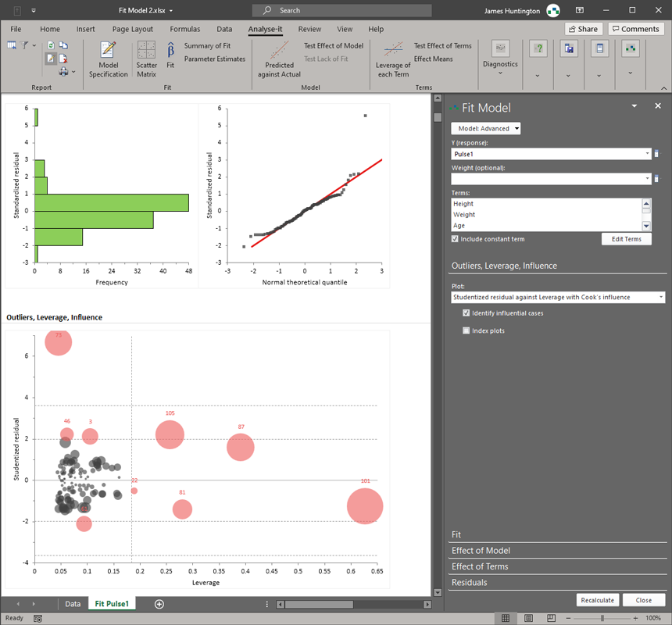Enable the Index plots checkbox

point(466,330)
